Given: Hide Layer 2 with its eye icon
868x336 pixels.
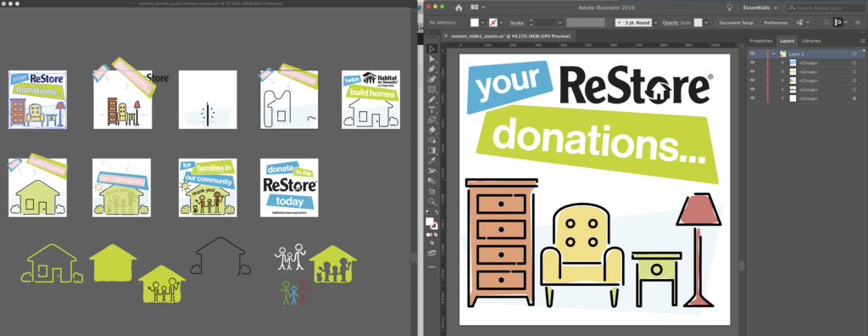Looking at the screenshot, I should [753, 53].
